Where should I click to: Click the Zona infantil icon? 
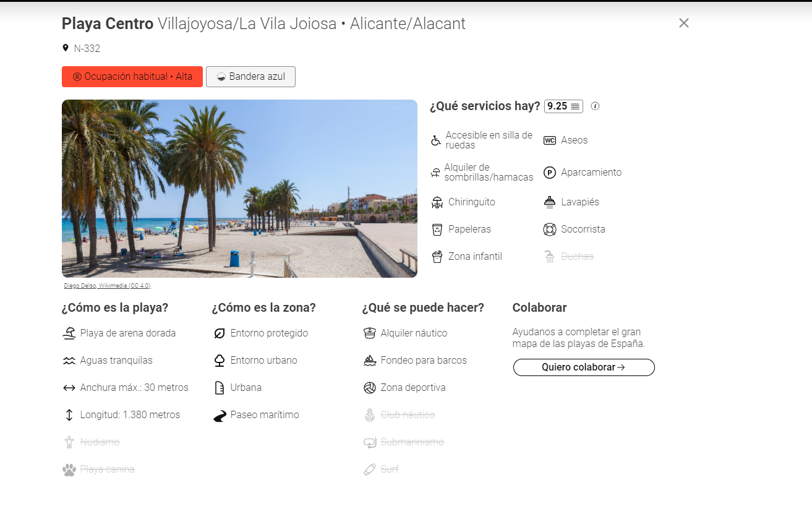tap(437, 257)
